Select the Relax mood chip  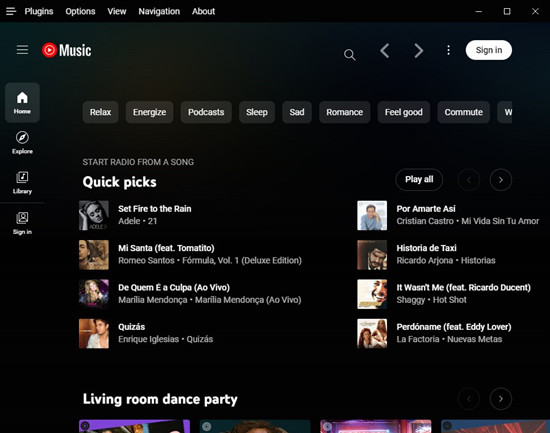click(100, 112)
